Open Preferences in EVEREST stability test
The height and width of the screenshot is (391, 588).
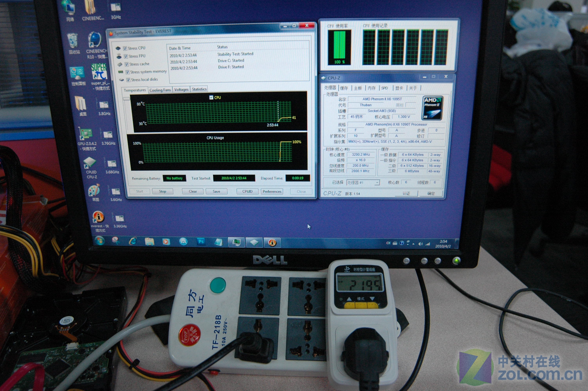(x=272, y=191)
